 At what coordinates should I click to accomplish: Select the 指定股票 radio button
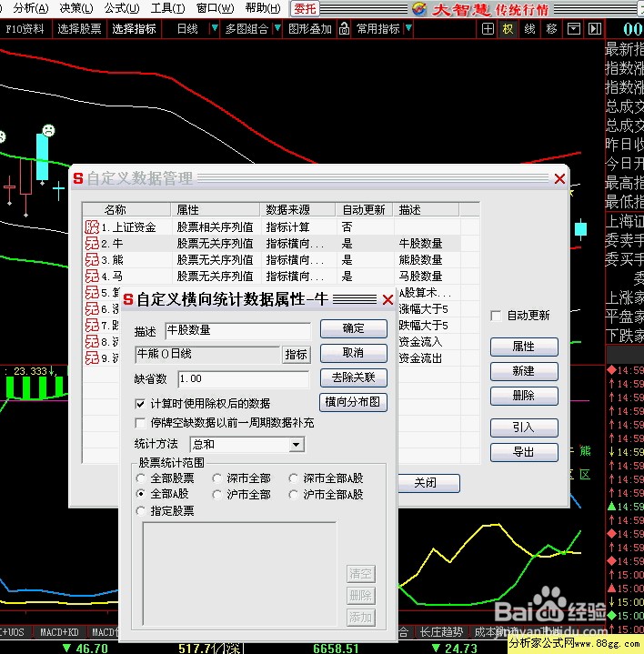[x=141, y=510]
